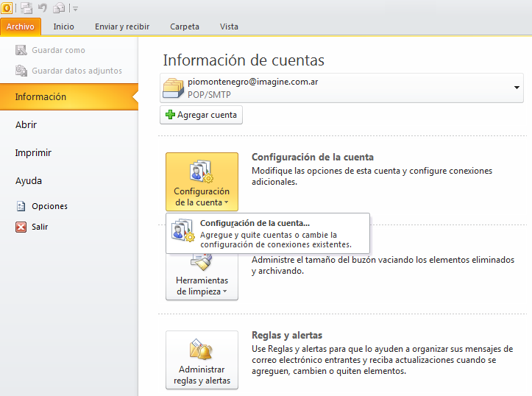Open the Configuración de la cuenta dropdown button
The image size is (532, 396).
(202, 182)
